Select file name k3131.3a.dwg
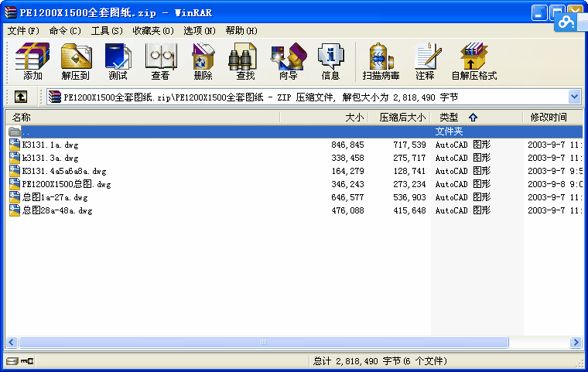588x372 pixels. [x=50, y=158]
